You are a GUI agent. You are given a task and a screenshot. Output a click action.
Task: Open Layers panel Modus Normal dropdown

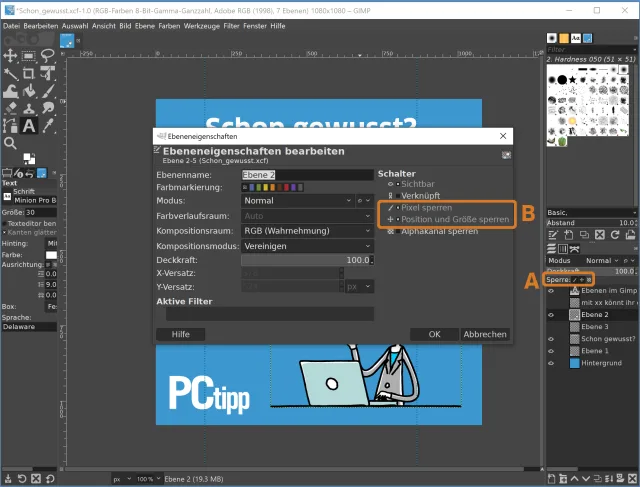pos(602,260)
